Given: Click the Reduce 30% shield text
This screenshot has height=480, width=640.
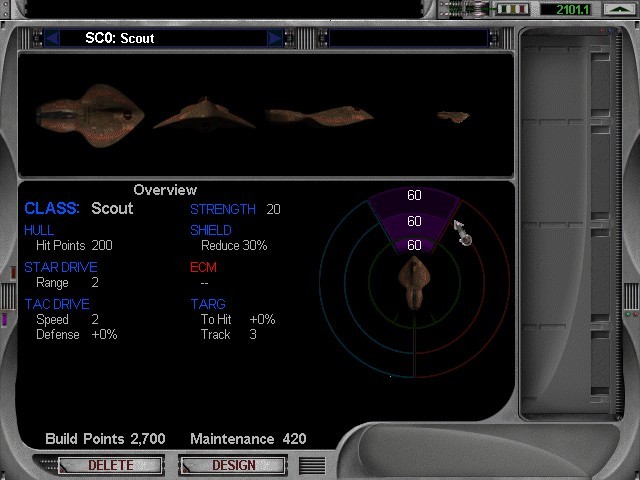Looking at the screenshot, I should point(234,245).
